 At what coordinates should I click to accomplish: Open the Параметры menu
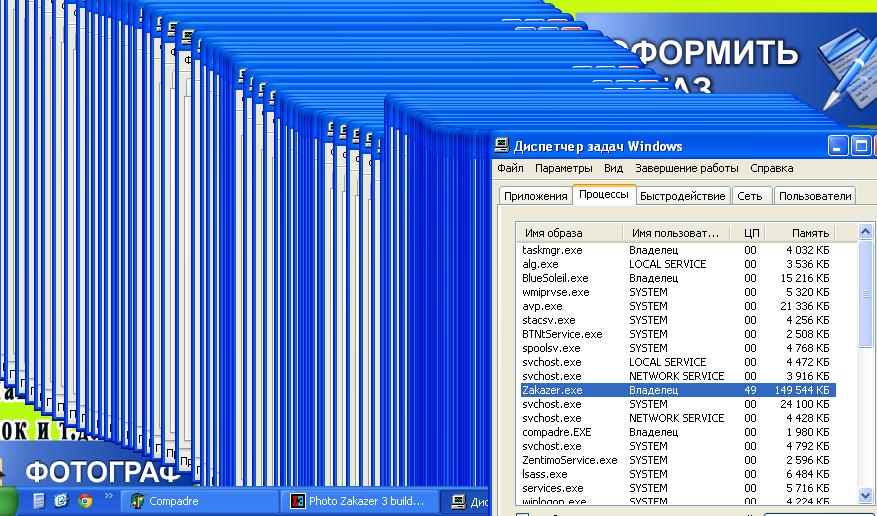563,168
